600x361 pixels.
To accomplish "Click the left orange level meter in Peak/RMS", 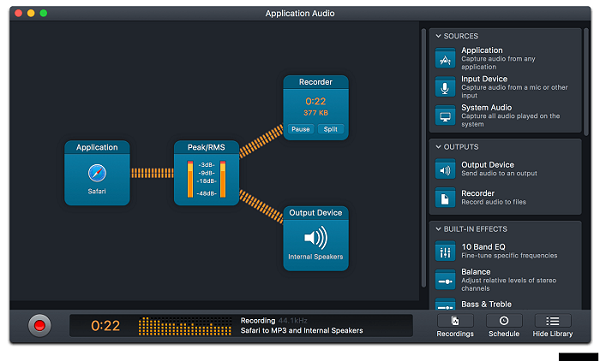I will [190, 179].
